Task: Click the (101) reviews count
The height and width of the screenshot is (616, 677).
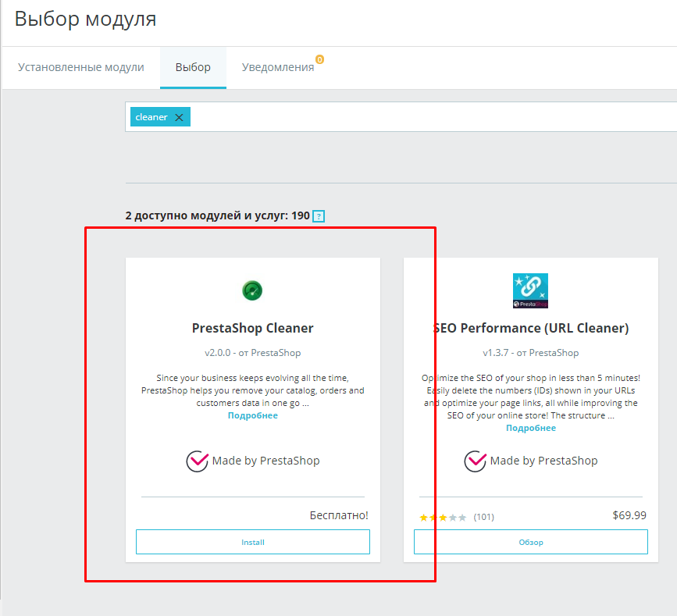Action: [x=483, y=517]
